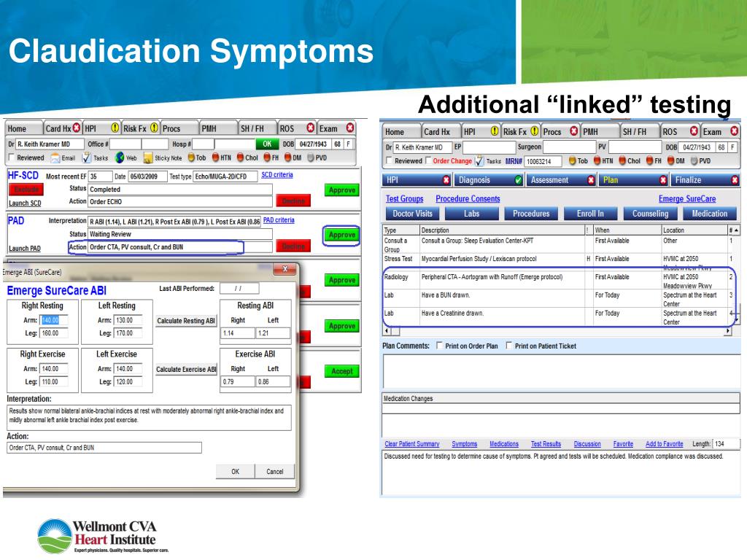Click FH risk indicator in left window

click(x=267, y=157)
